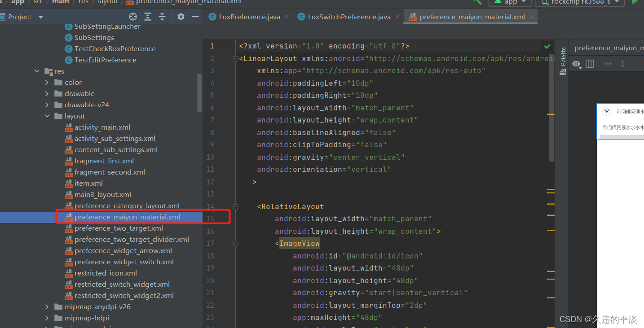This screenshot has height=328, width=644.
Task: Open Project panel gear settings
Action: click(x=181, y=17)
